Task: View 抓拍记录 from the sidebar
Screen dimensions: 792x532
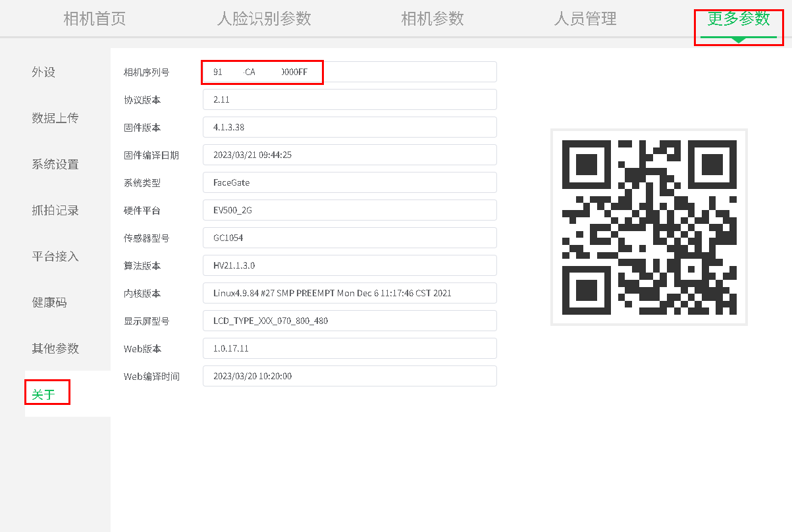Action: pyautogui.click(x=55, y=210)
